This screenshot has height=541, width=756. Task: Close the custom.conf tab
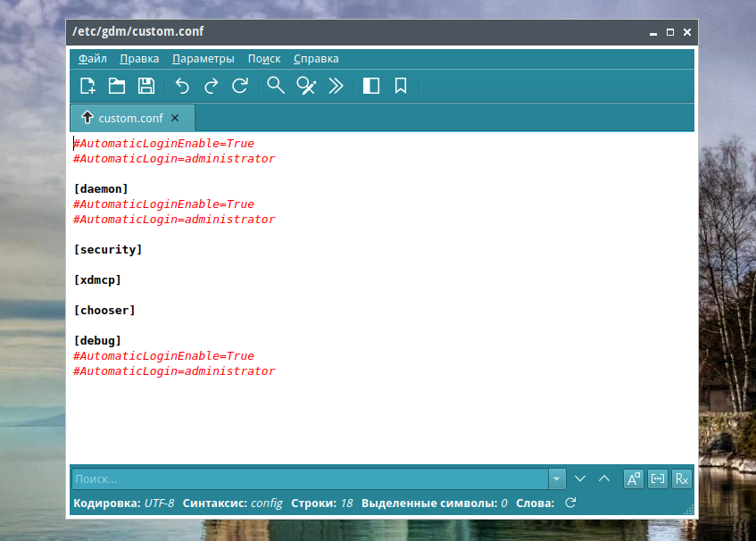[175, 118]
